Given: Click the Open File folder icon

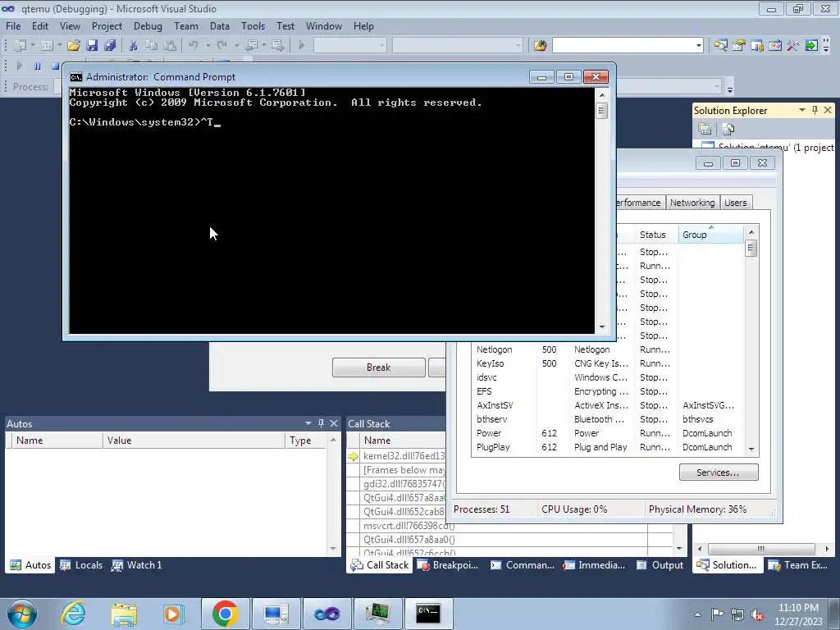Looking at the screenshot, I should pyautogui.click(x=73, y=46).
